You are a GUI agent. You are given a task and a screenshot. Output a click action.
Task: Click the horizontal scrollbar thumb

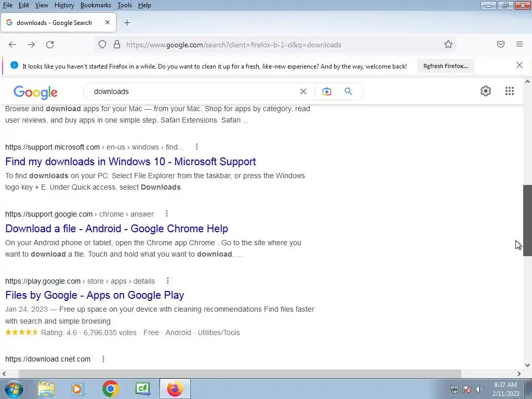point(240,374)
